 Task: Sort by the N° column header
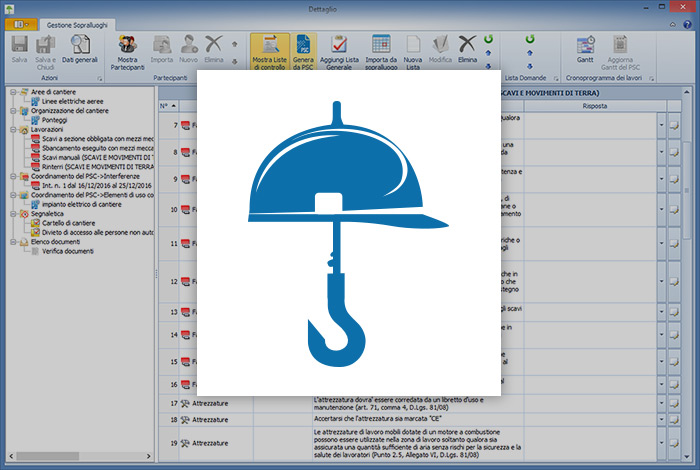164,106
